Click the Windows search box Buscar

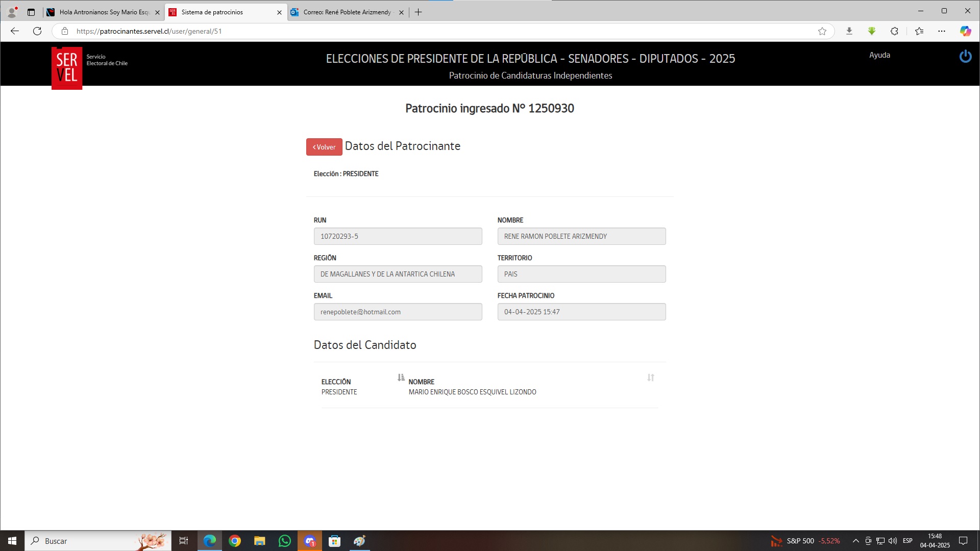[x=98, y=541]
